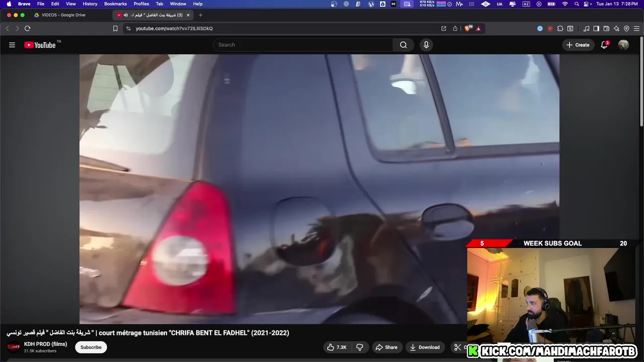Viewport: 644px width, 362px height.
Task: Open the Brave extensions puzzle icon
Action: [560, 29]
